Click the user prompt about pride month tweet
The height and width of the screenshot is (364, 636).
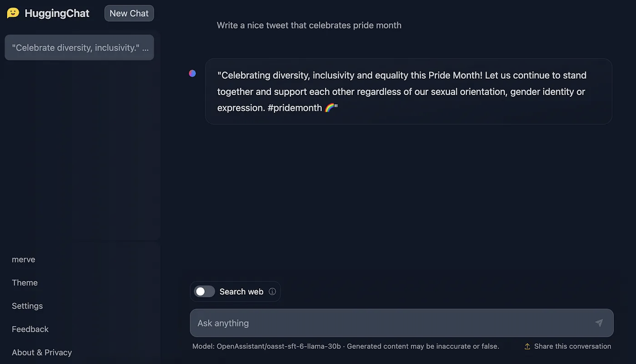309,25
